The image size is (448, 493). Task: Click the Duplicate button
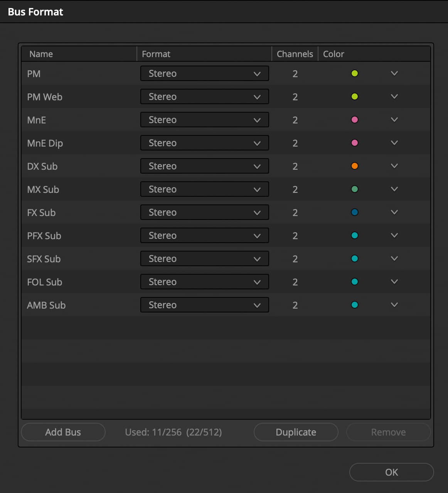pyautogui.click(x=296, y=432)
